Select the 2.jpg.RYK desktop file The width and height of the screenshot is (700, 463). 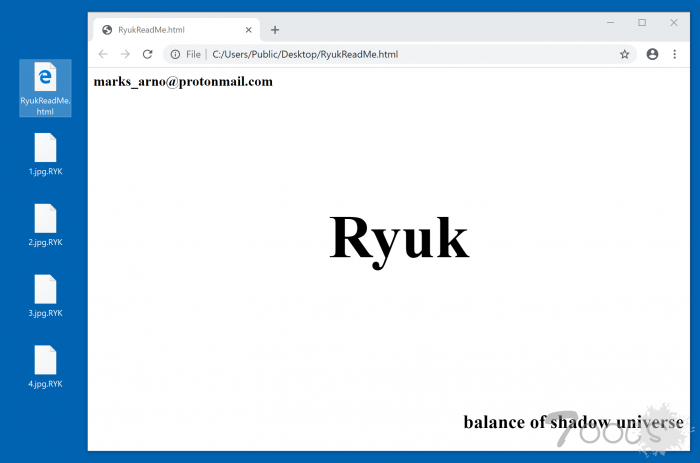tap(45, 225)
